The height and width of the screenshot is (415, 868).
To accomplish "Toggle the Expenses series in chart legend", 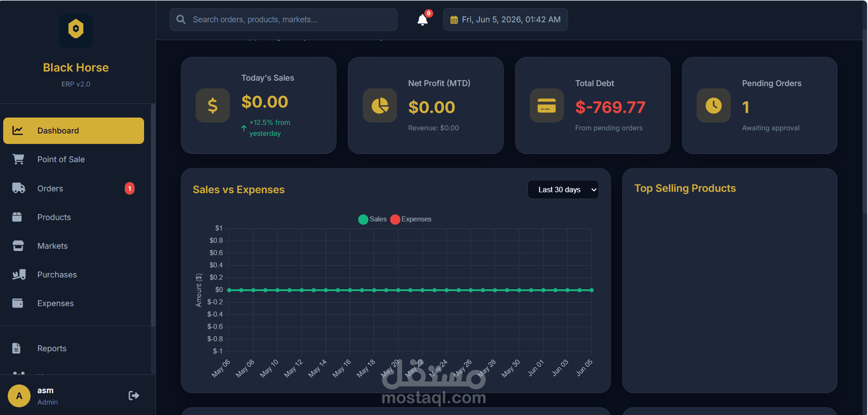I will 411,219.
